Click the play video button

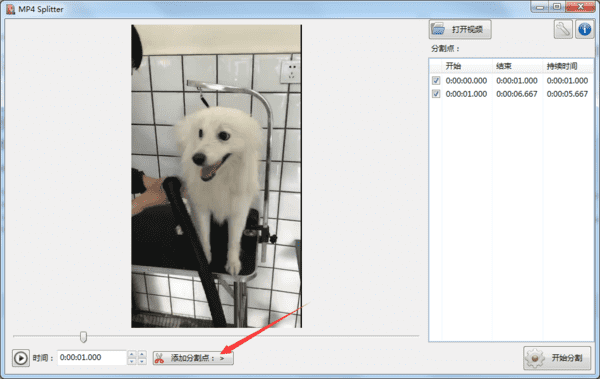pyautogui.click(x=21, y=358)
